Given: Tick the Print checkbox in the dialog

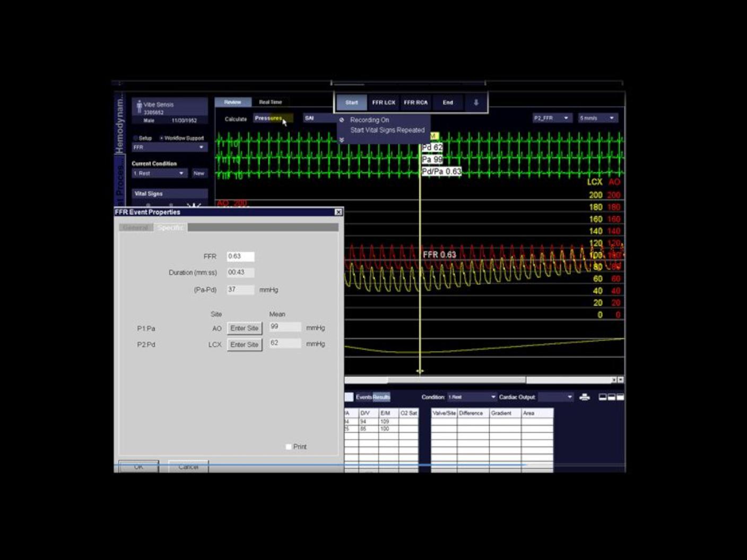Looking at the screenshot, I should (x=289, y=447).
